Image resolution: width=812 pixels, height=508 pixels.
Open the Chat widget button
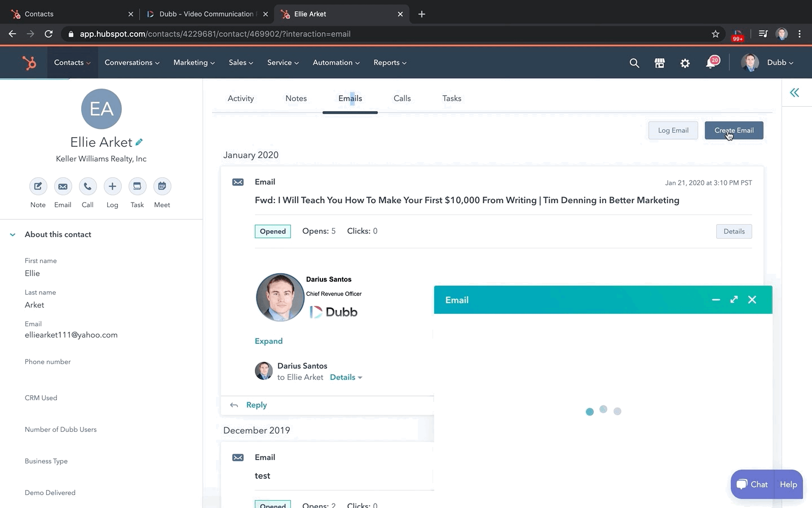pyautogui.click(x=752, y=484)
